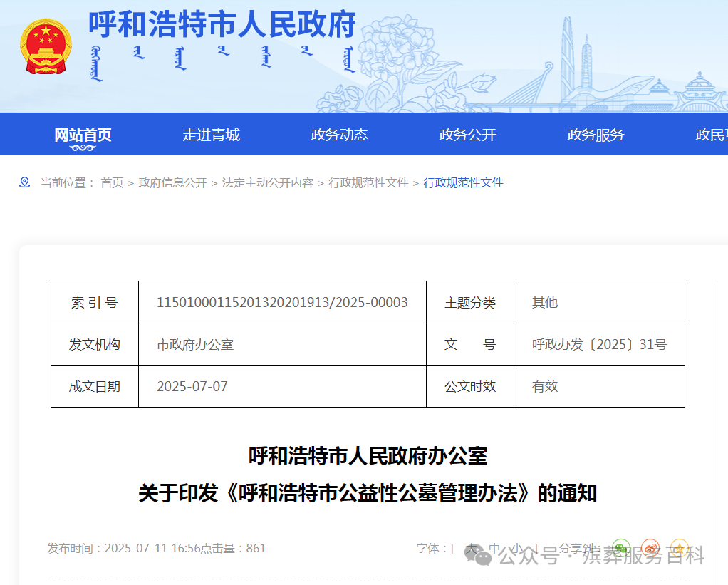Share the article via the WeChat icon
728x585 pixels.
click(620, 549)
